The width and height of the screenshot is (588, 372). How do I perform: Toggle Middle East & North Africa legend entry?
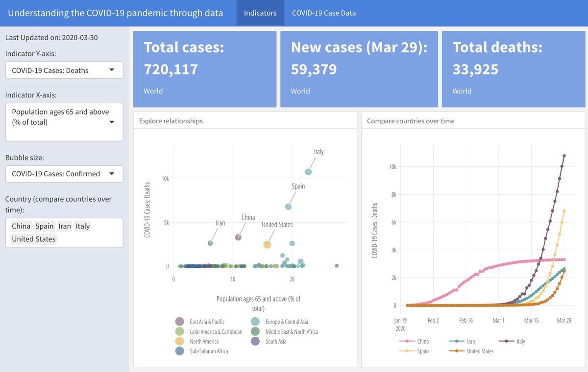[284, 331]
